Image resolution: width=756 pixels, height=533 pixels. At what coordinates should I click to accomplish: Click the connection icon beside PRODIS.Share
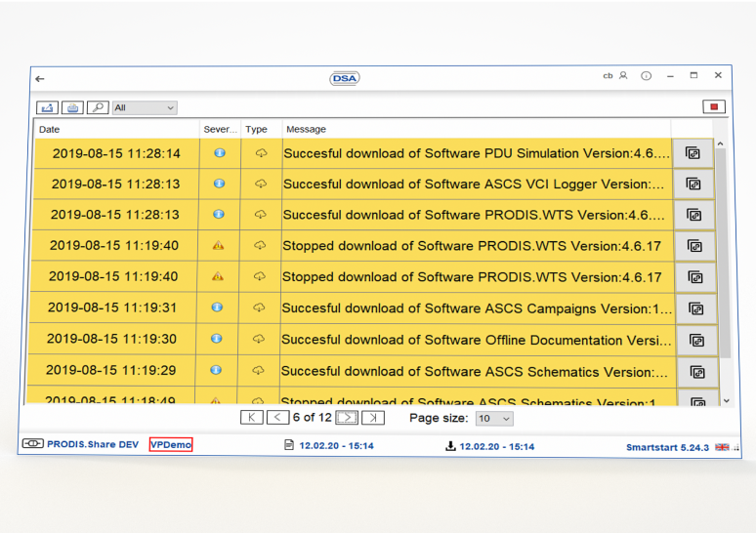tap(33, 443)
